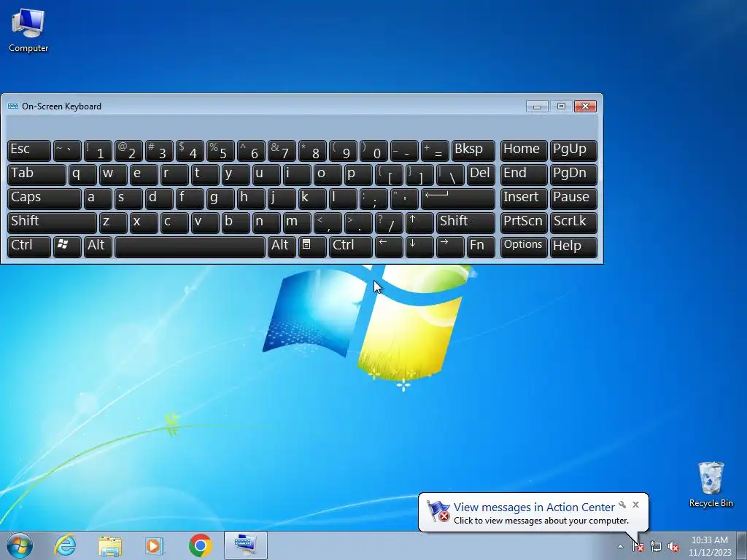Click the number 5 key
Viewport: 747px width, 560px height.
coord(220,150)
